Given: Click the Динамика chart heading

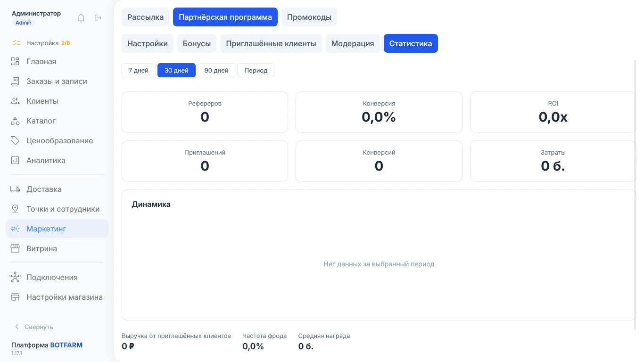Looking at the screenshot, I should click(151, 205).
